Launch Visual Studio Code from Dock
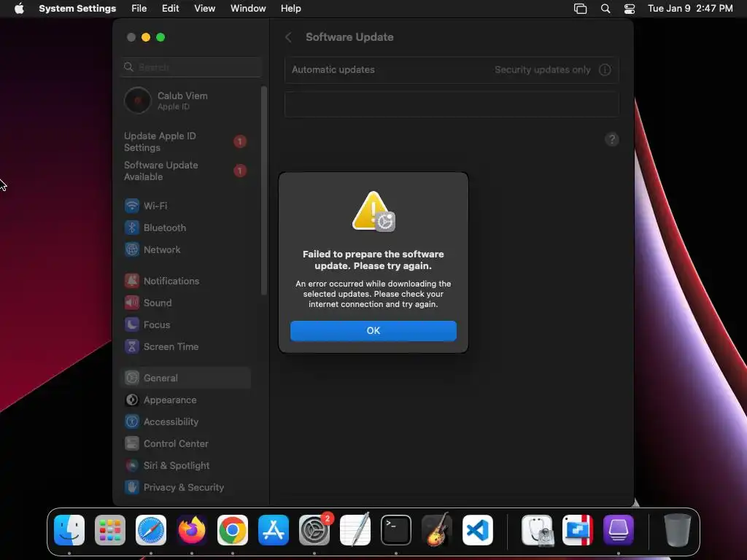747x560 pixels. tap(477, 530)
